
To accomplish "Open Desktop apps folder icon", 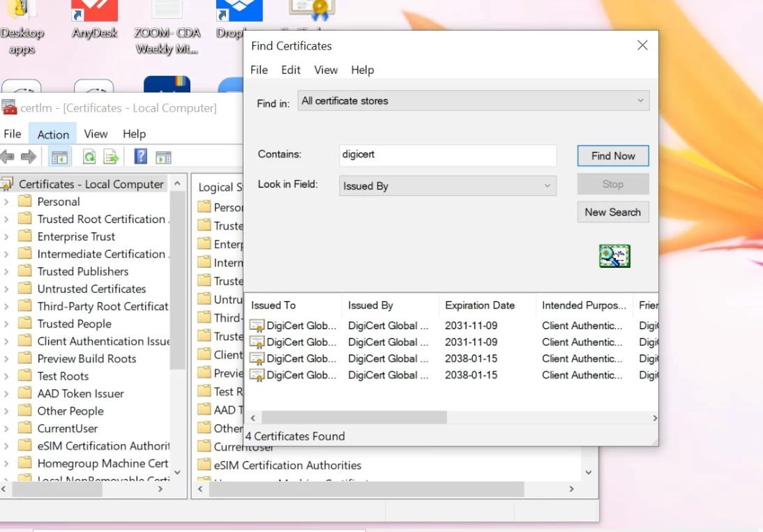I will tap(22, 26).
